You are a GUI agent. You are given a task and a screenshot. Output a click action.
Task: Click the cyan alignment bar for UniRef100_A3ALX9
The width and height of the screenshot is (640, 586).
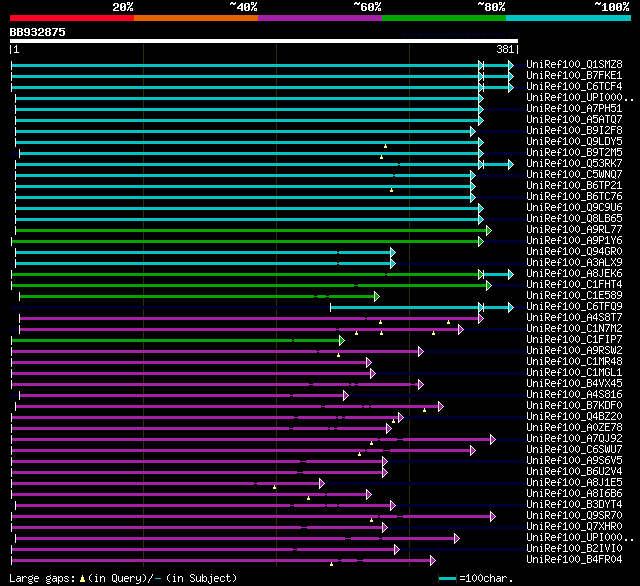203,264
